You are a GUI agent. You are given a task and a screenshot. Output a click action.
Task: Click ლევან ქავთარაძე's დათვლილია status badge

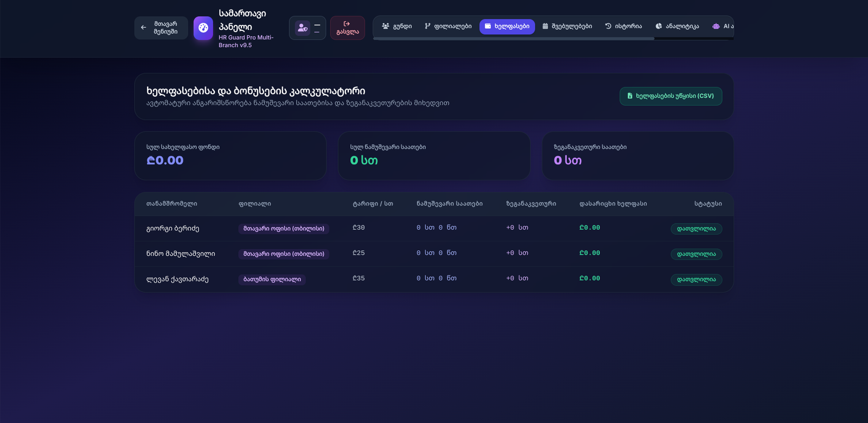point(696,280)
